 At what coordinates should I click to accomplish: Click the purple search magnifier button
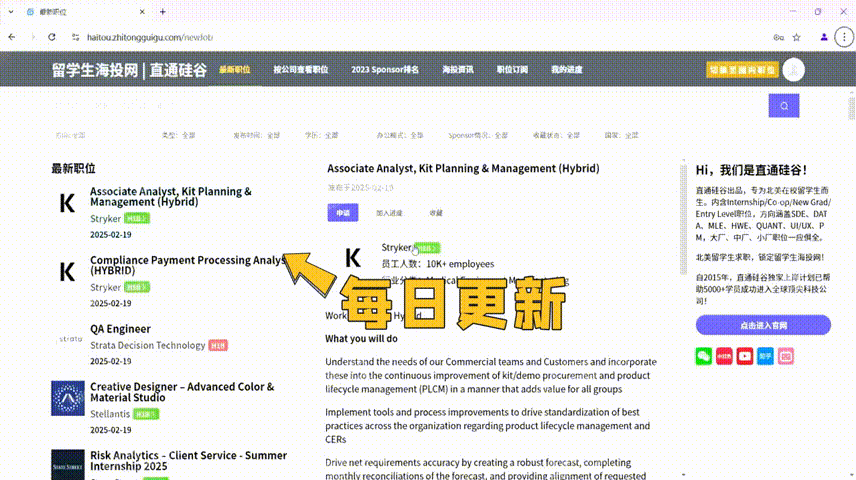point(784,106)
